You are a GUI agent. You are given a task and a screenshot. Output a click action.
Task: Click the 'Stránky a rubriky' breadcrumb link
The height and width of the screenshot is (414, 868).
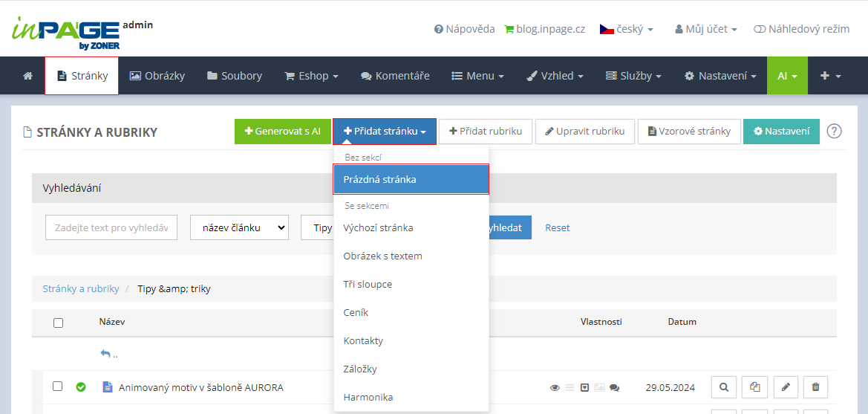pyautogui.click(x=81, y=288)
